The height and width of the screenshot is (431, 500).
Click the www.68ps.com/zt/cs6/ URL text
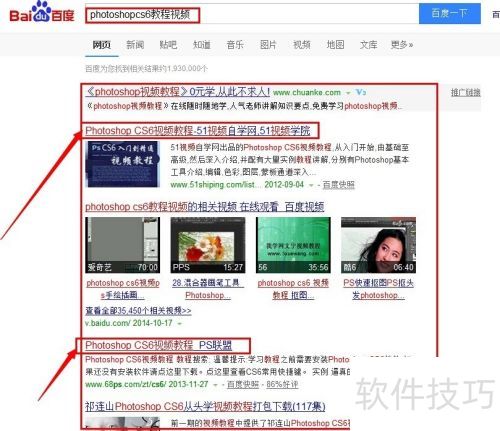[126, 384]
